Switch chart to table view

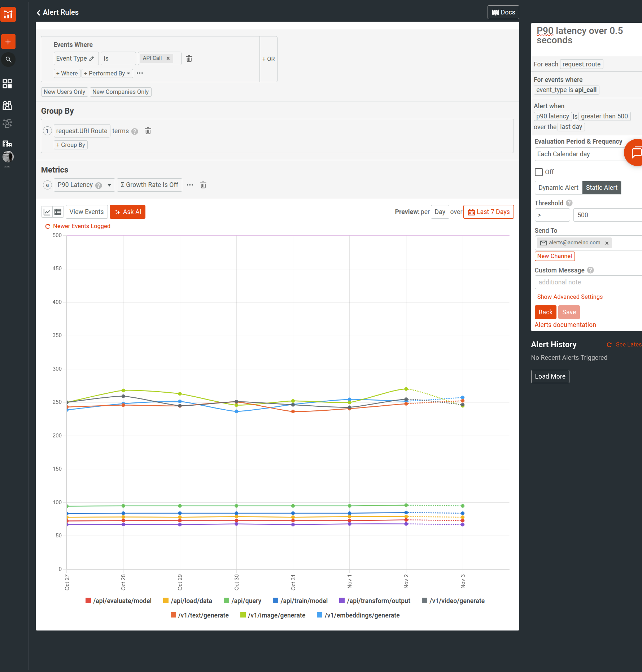(x=58, y=212)
